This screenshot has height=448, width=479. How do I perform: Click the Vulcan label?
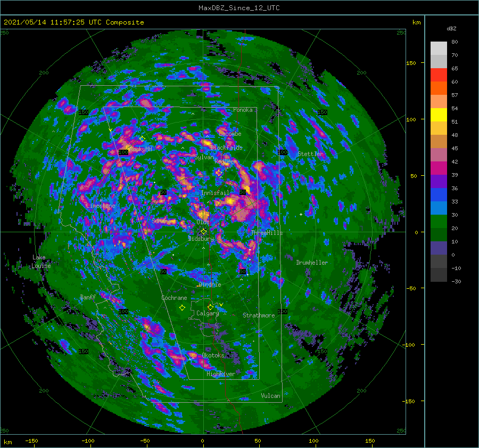pos(271,396)
